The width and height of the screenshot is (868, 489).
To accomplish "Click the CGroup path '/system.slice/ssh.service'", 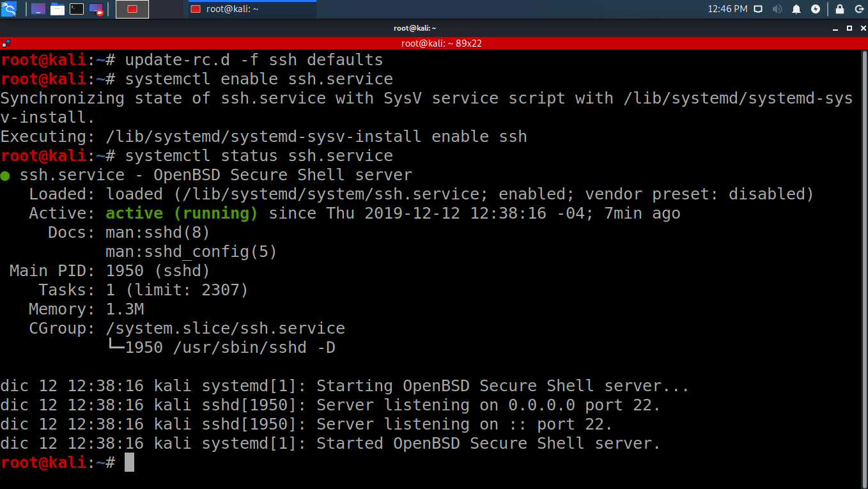I will coord(225,329).
